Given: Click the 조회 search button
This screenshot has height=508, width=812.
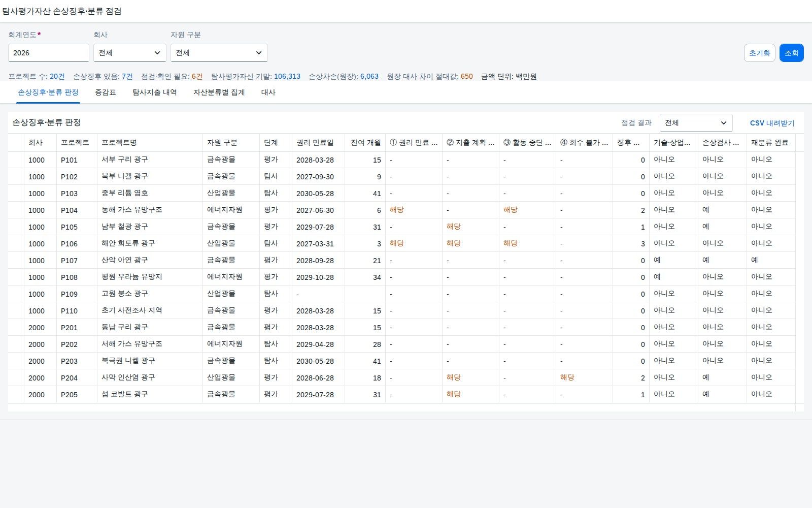Looking at the screenshot, I should click(x=791, y=53).
